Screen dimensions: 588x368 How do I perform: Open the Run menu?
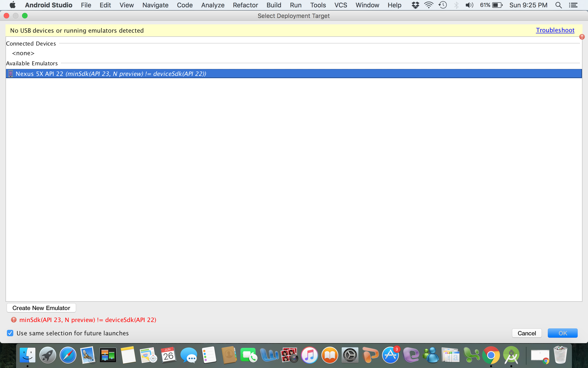click(x=296, y=5)
